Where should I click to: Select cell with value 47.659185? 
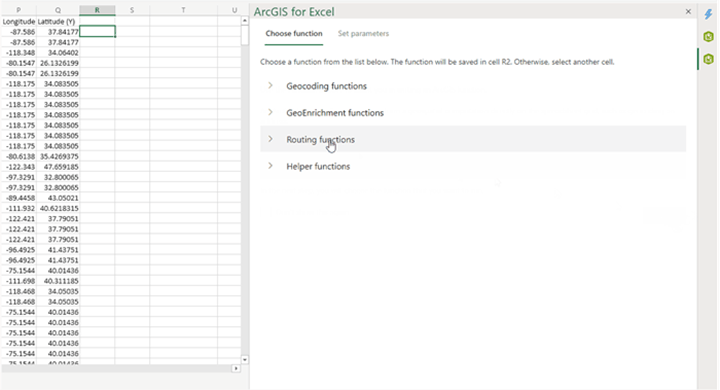coord(58,167)
